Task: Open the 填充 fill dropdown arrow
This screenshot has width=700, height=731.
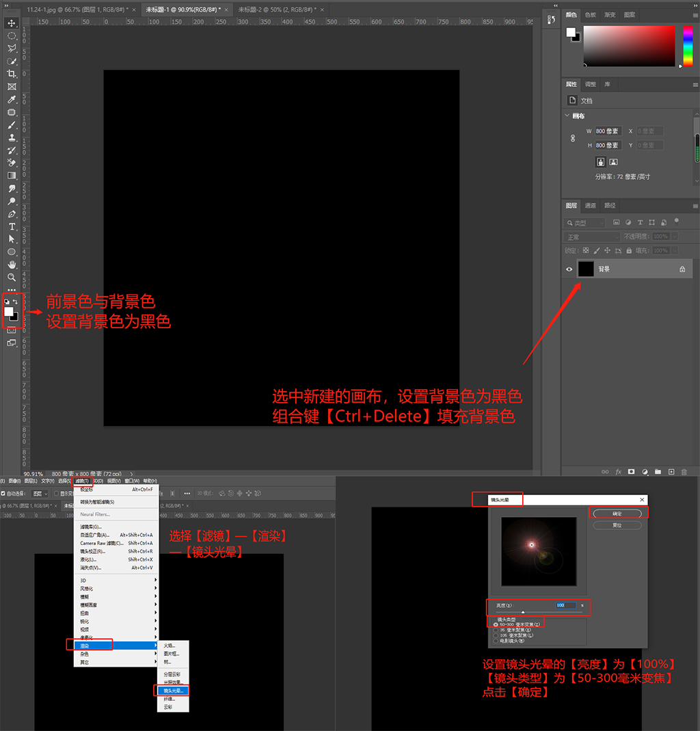Action: tap(675, 250)
